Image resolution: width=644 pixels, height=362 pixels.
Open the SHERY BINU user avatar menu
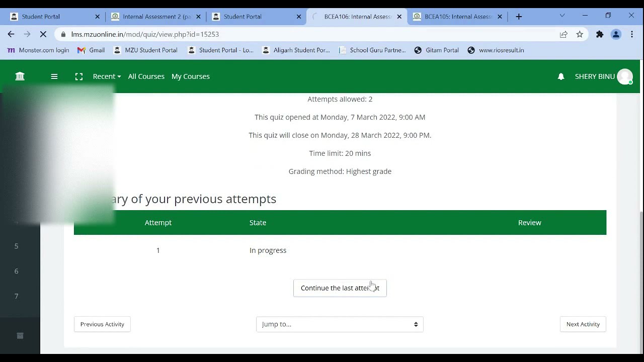pos(625,76)
